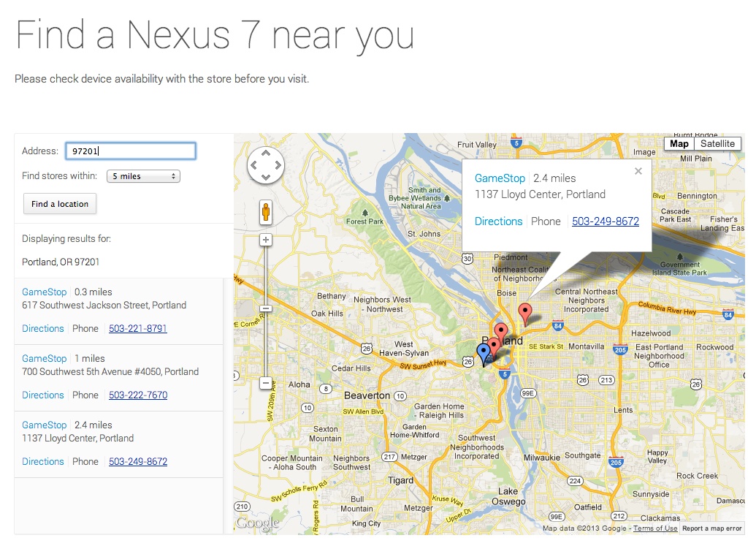Screen dimensions: 756x546
Task: Get Directions to 617 Southwest Jackson Street
Action: 43,328
